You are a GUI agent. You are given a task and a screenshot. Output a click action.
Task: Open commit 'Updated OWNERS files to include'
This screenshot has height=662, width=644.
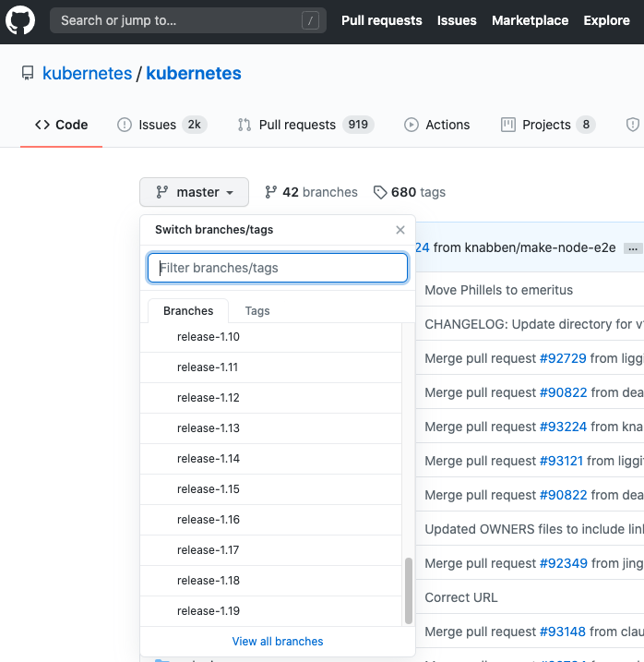(534, 529)
